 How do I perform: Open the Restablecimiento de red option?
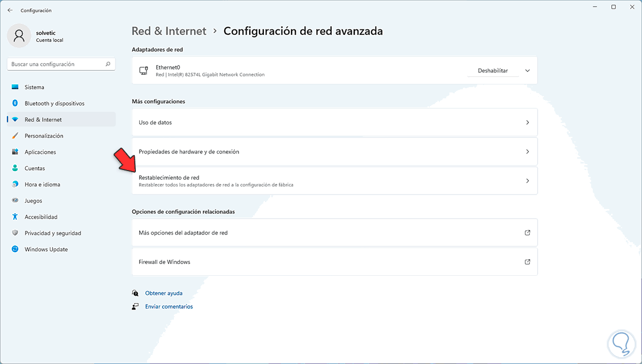coord(334,181)
